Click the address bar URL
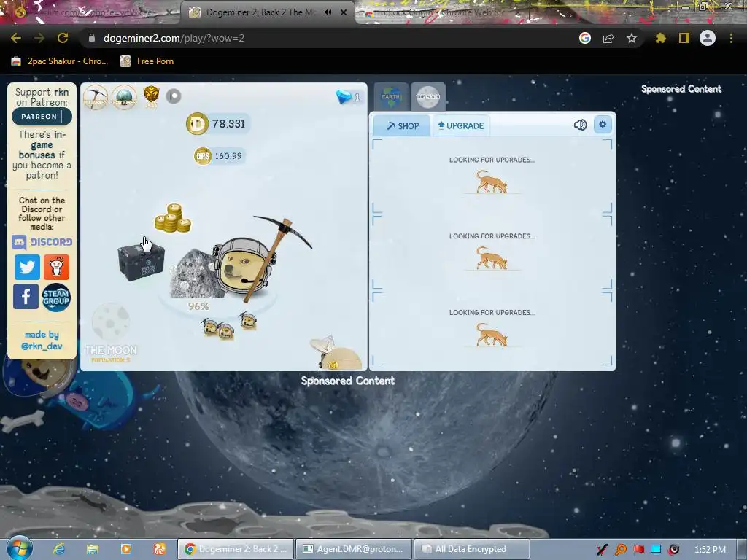The width and height of the screenshot is (747, 560). [174, 38]
